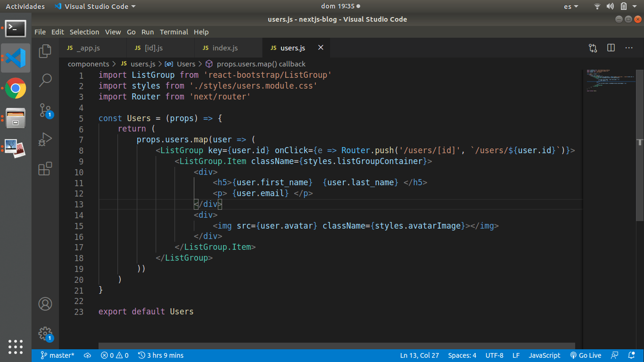Open the Run and Debug view
This screenshot has height=362, width=644.
pyautogui.click(x=45, y=140)
